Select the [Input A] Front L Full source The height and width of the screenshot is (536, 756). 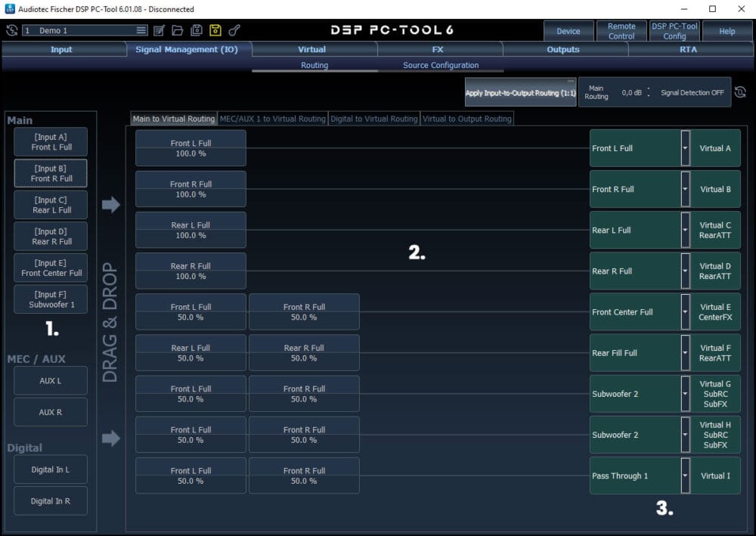pyautogui.click(x=51, y=141)
